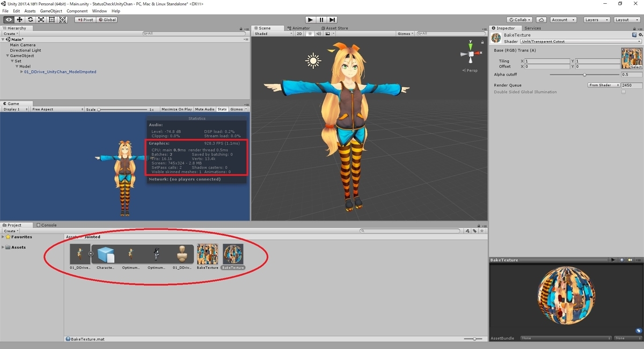Switch to the Asset Store tab
Image resolution: width=644 pixels, height=349 pixels.
tap(334, 28)
